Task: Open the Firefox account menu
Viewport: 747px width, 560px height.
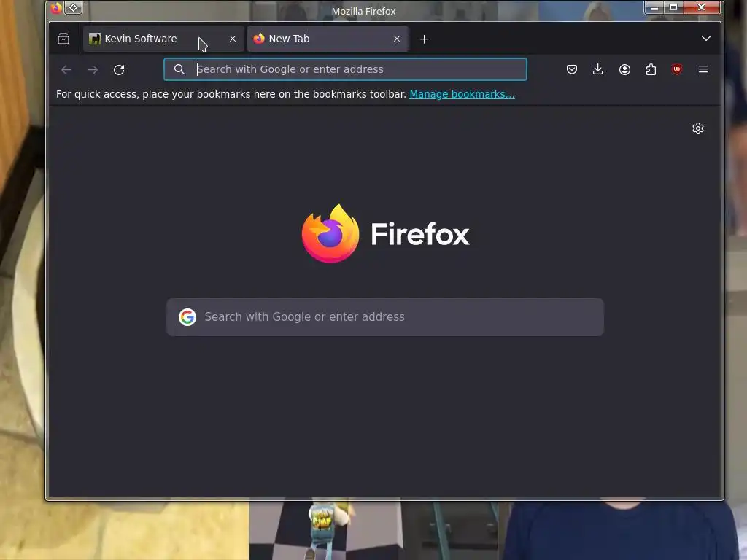Action: (x=624, y=69)
